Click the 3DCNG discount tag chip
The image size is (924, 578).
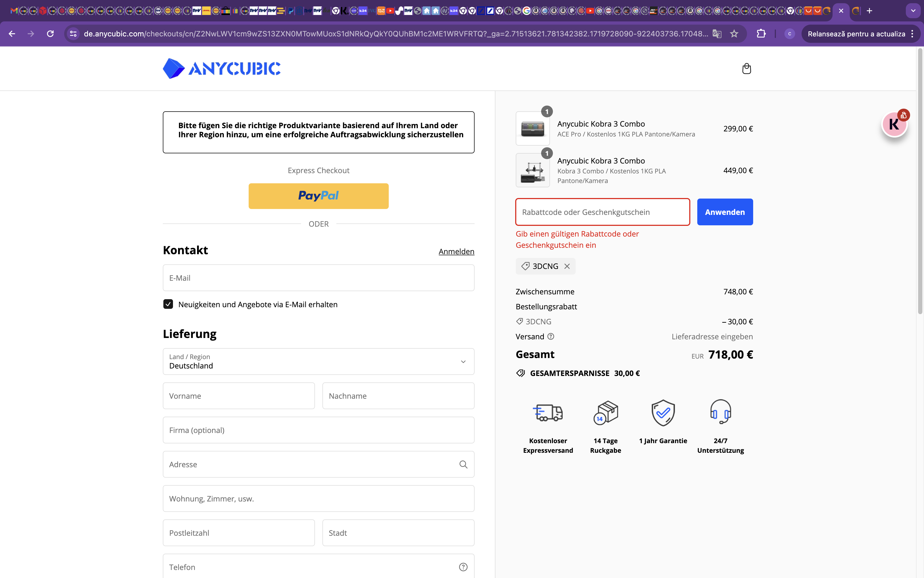click(x=545, y=267)
